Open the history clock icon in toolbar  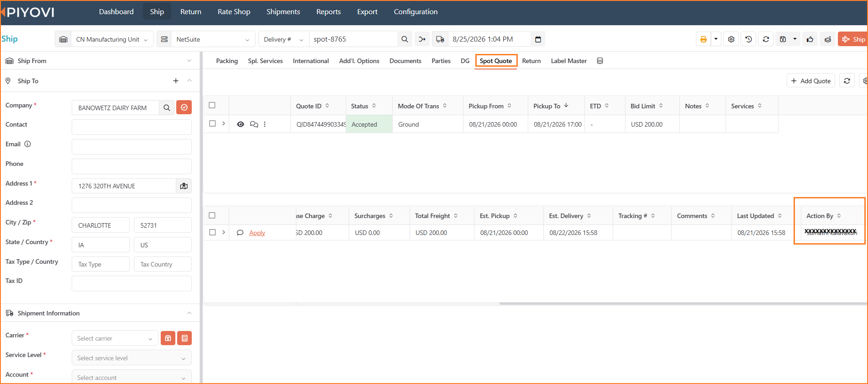748,39
